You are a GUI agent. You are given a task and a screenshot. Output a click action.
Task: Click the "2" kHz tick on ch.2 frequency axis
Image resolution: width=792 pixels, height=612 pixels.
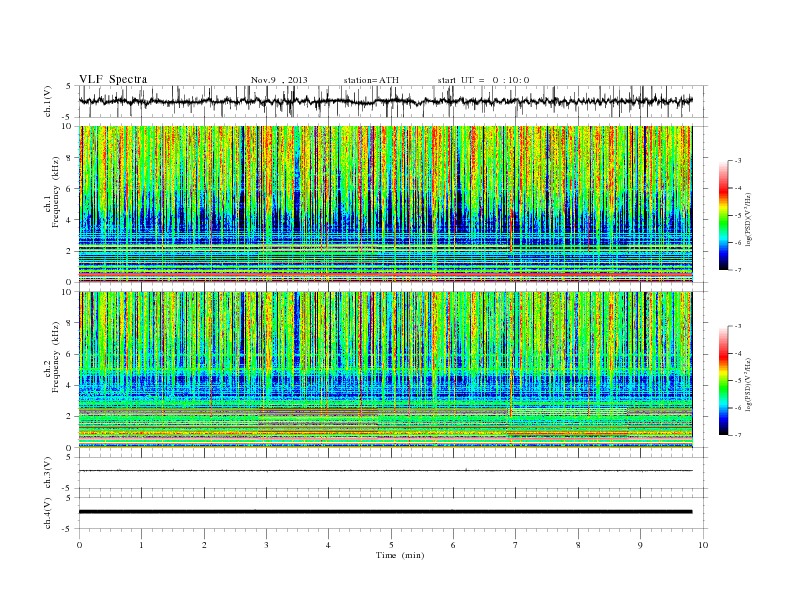click(x=70, y=417)
